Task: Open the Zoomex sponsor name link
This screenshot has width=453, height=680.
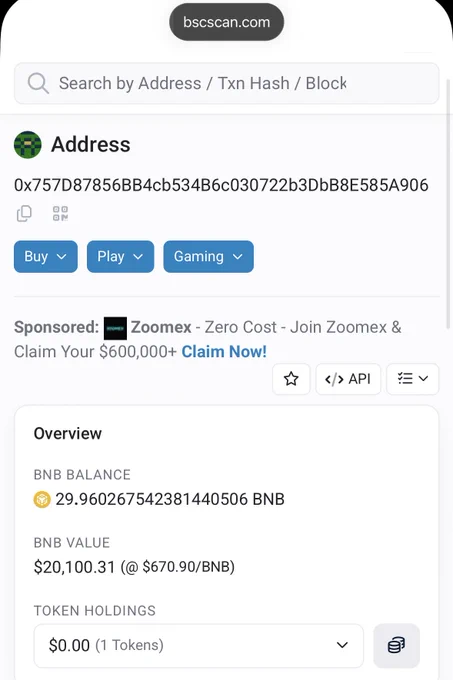Action: point(161,327)
